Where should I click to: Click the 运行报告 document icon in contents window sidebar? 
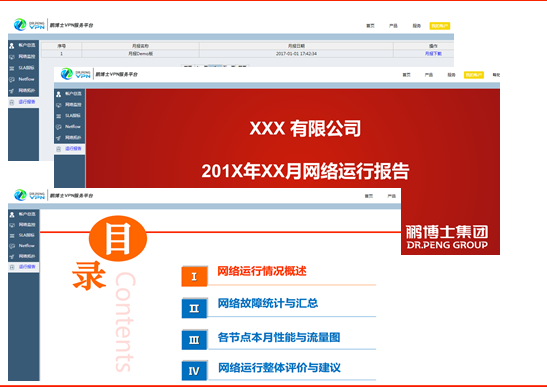[12, 267]
